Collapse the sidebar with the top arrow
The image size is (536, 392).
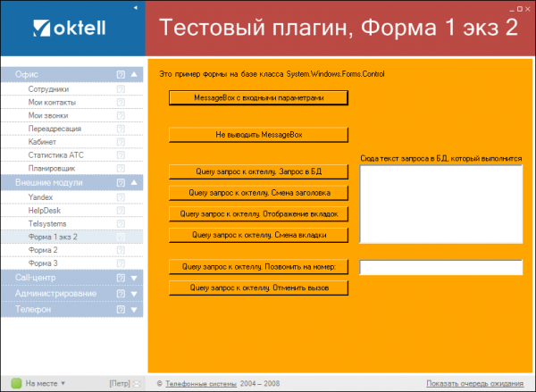click(135, 7)
